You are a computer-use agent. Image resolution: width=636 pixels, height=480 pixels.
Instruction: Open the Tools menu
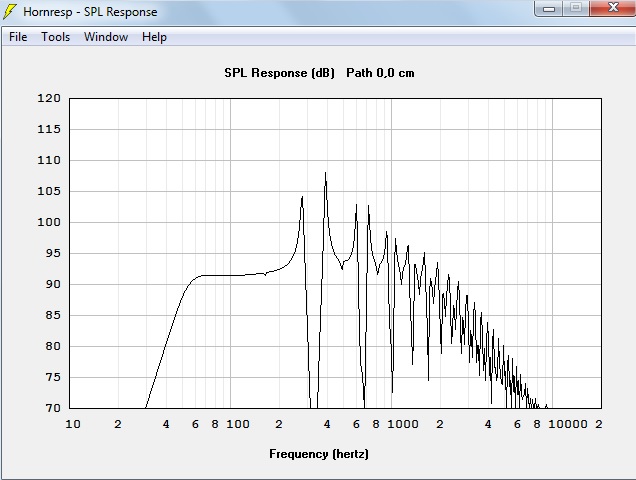pos(56,37)
